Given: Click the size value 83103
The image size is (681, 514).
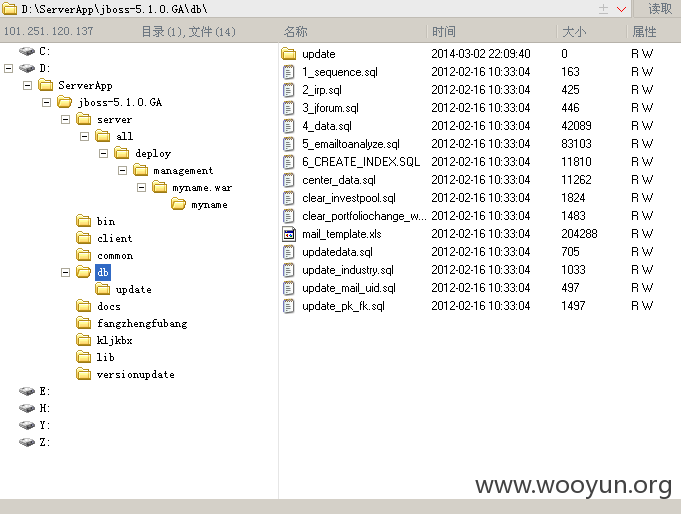Looking at the screenshot, I should tap(576, 144).
